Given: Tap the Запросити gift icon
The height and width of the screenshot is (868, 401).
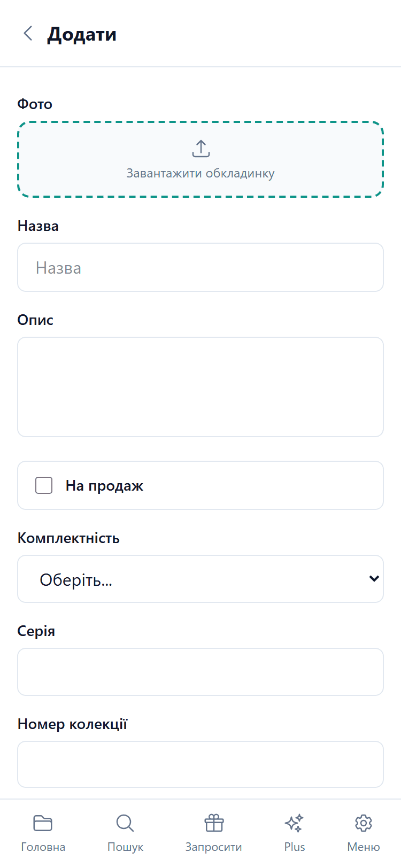Looking at the screenshot, I should 214,824.
